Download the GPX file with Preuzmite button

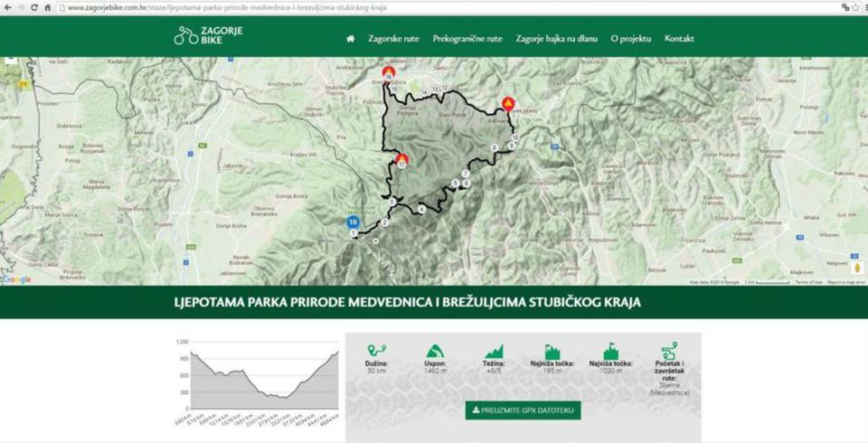click(x=523, y=410)
